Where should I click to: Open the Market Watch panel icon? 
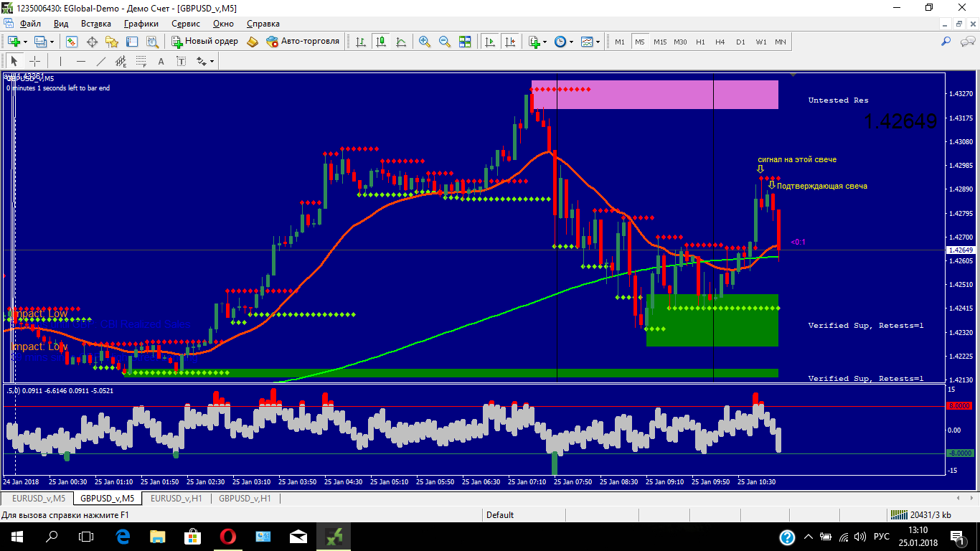[72, 42]
